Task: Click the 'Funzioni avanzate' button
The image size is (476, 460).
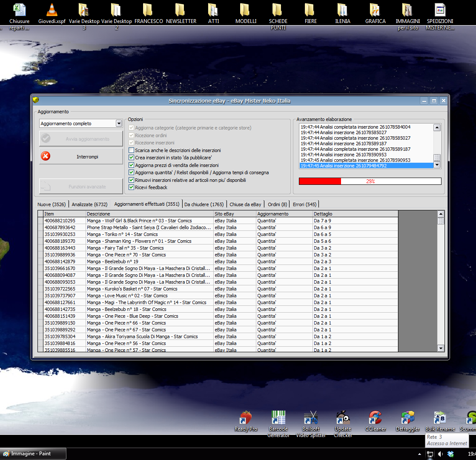Action: coord(81,187)
